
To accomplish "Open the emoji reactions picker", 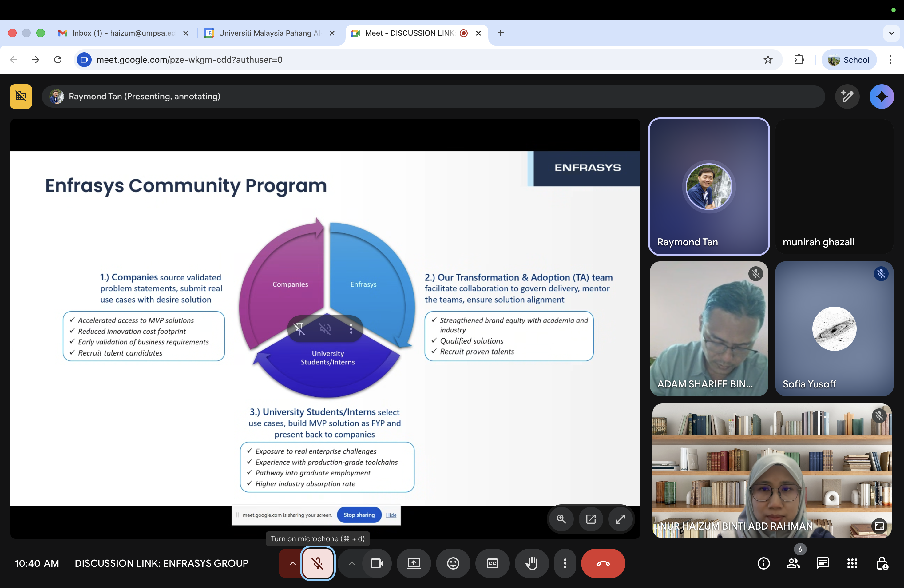I will click(453, 563).
